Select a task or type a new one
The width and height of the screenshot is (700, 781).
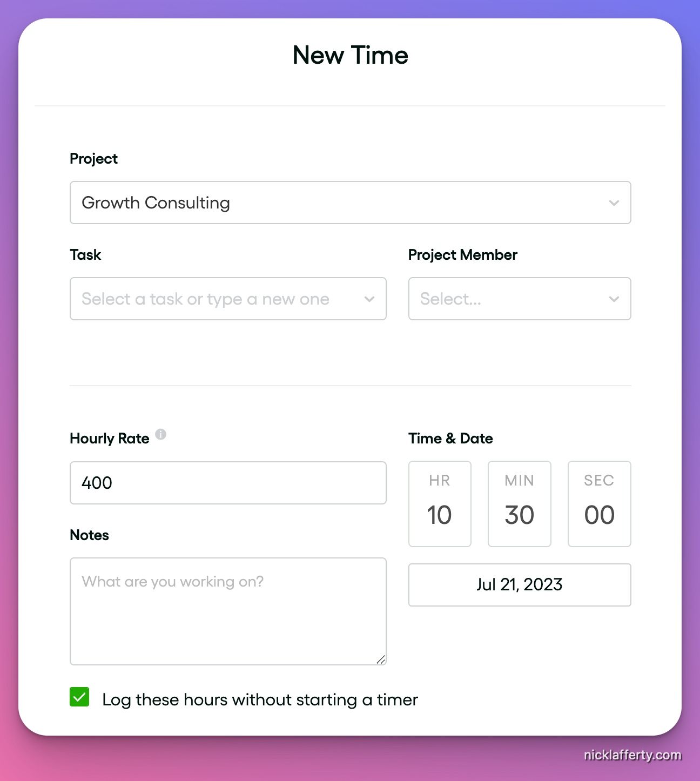pos(228,299)
